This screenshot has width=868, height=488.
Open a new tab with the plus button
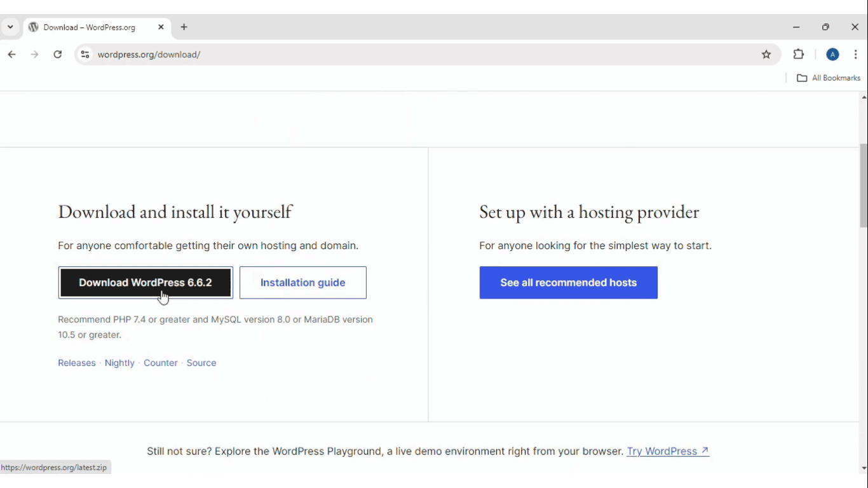click(x=184, y=27)
